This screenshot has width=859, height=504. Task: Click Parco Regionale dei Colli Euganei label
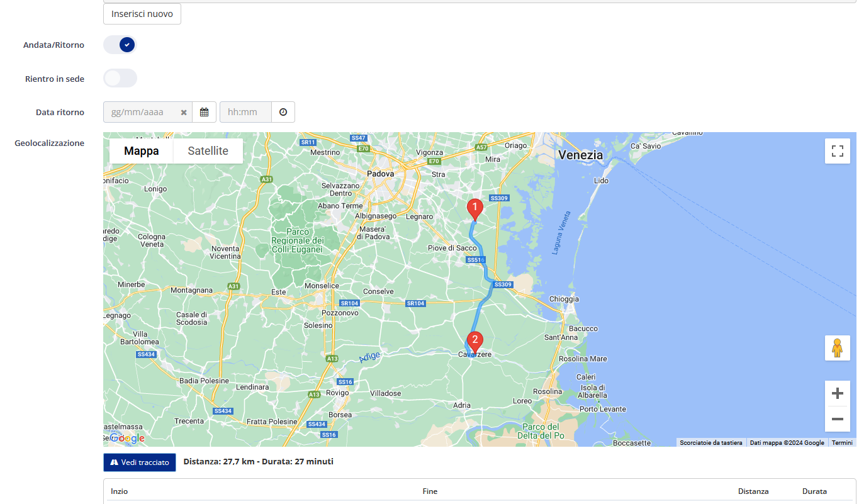pos(298,240)
